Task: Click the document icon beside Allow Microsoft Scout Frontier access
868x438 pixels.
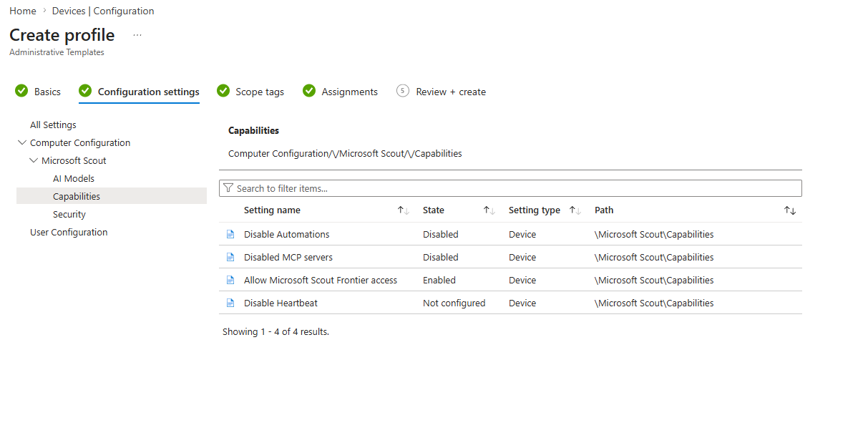Action: click(x=230, y=280)
